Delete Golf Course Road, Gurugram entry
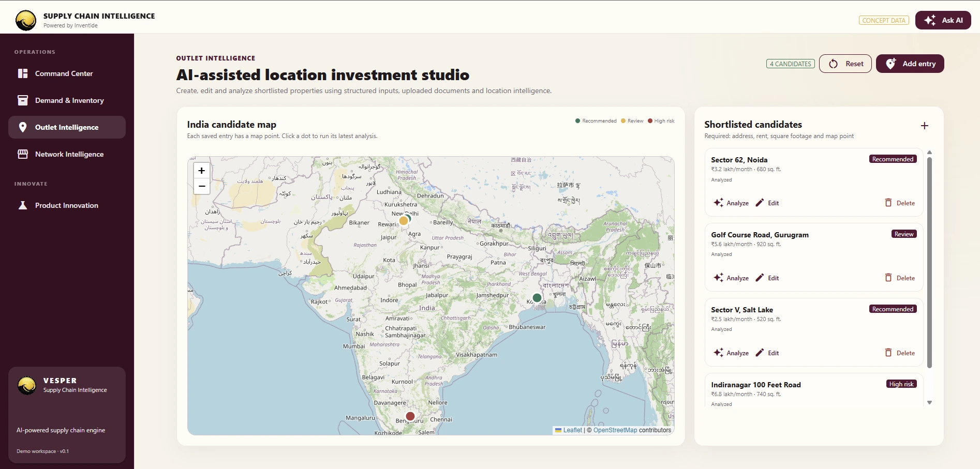Screen dimensions: 980x469 click(x=900, y=278)
